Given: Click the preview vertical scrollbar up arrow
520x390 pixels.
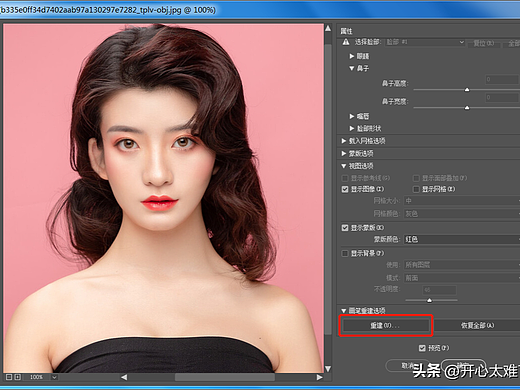Looking at the screenshot, I should point(328,28).
